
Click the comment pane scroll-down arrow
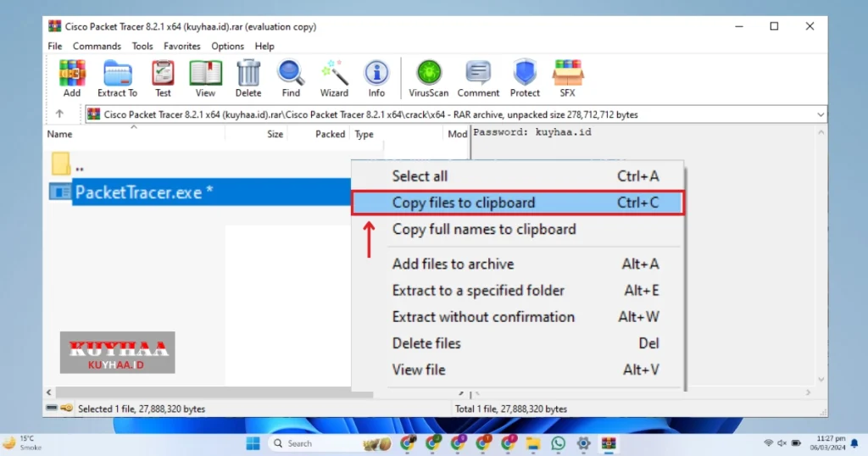821,380
